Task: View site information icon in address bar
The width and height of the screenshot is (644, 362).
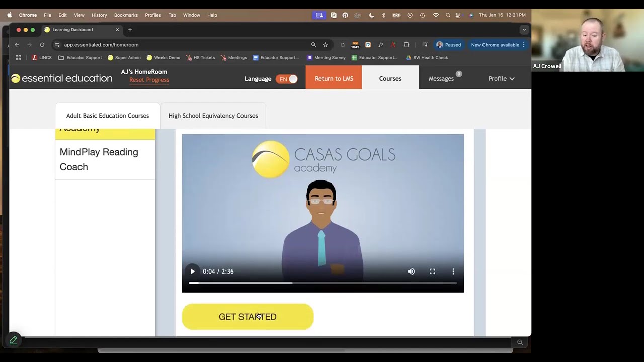Action: click(x=57, y=45)
